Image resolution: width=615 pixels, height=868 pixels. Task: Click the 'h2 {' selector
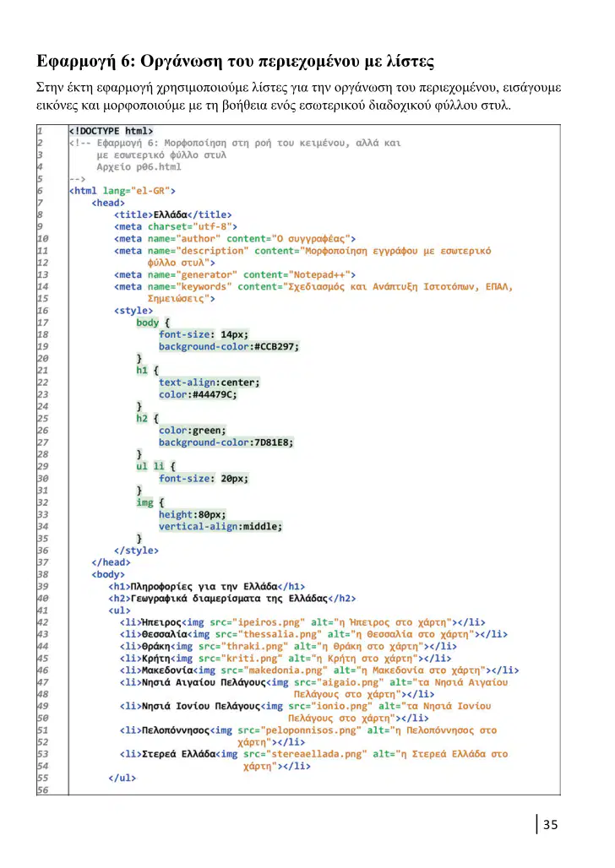tap(147, 419)
